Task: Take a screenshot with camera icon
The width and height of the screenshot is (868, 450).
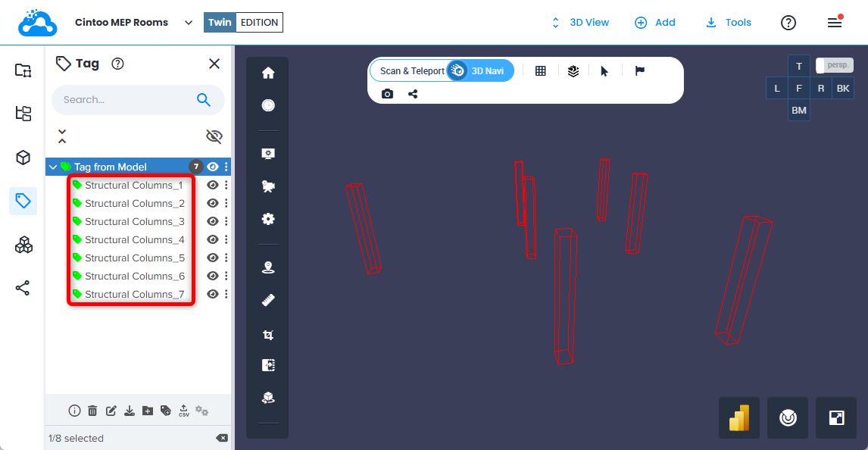Action: (x=388, y=93)
